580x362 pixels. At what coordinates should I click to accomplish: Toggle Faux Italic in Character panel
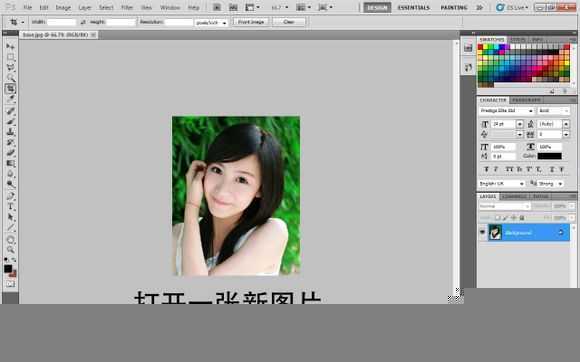coord(496,169)
